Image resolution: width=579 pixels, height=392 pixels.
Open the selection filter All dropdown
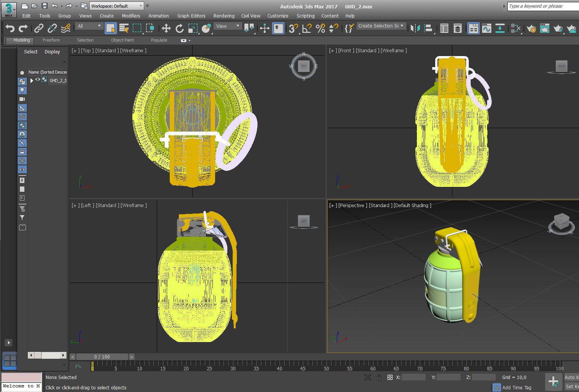[90, 26]
